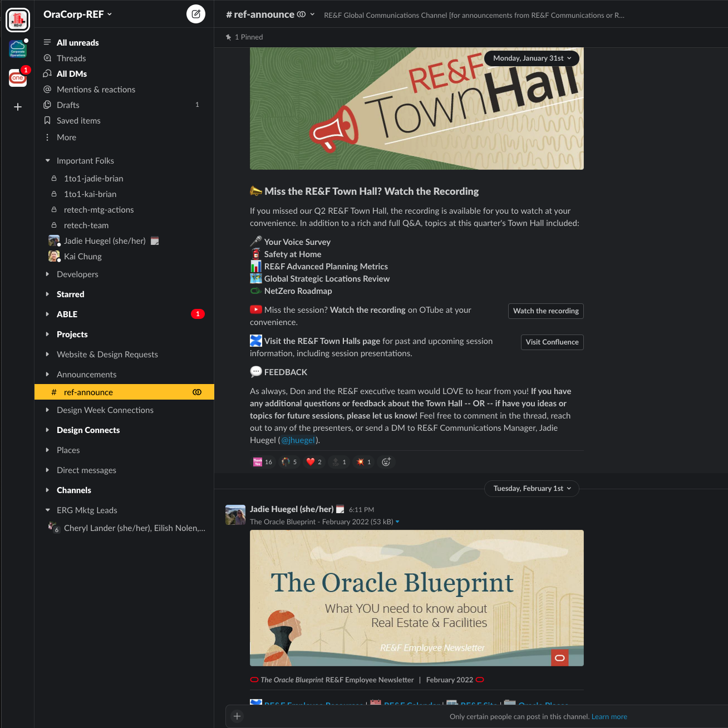Toggle the thank you reaction with 16
This screenshot has height=728, width=728.
[x=263, y=462]
